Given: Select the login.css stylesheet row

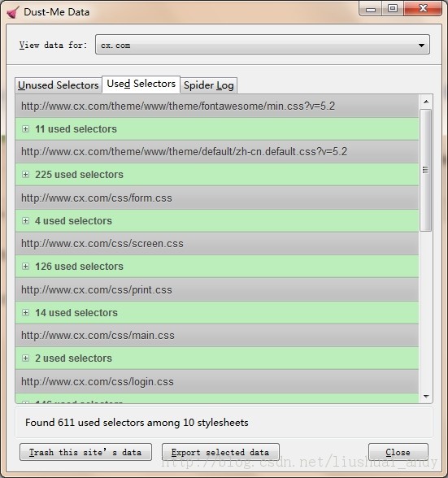Looking at the screenshot, I should tap(217, 382).
